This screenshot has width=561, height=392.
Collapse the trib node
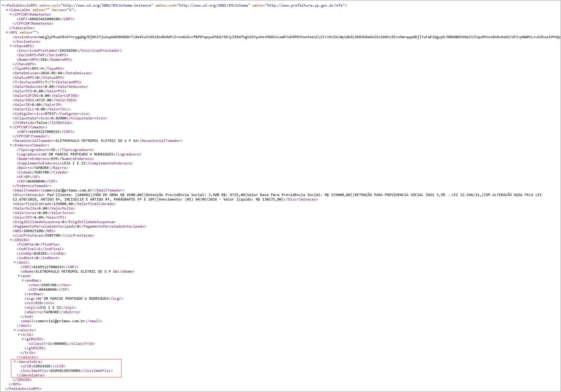coord(19,335)
